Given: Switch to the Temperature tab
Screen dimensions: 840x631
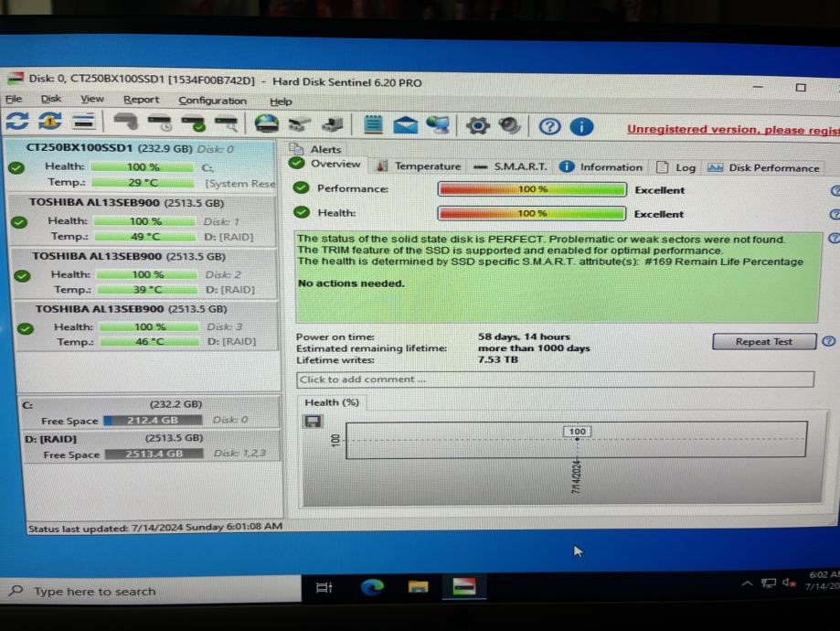Looking at the screenshot, I should click(419, 166).
